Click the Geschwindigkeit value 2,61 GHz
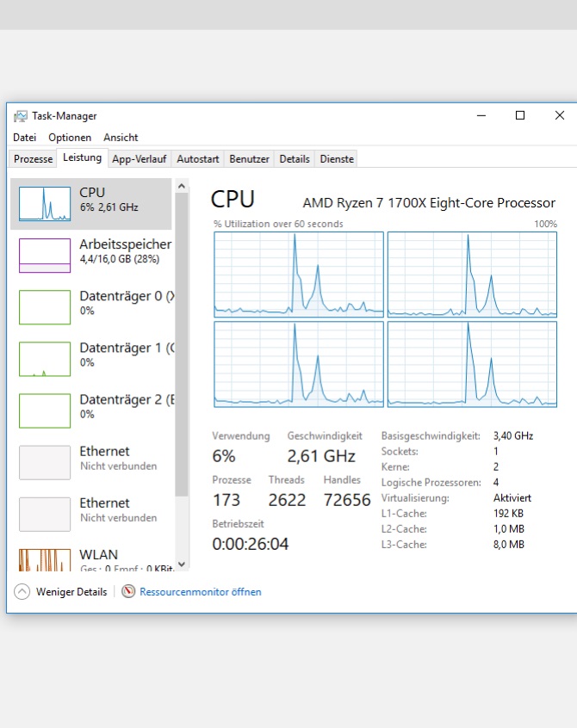The height and width of the screenshot is (728, 577). coord(321,456)
